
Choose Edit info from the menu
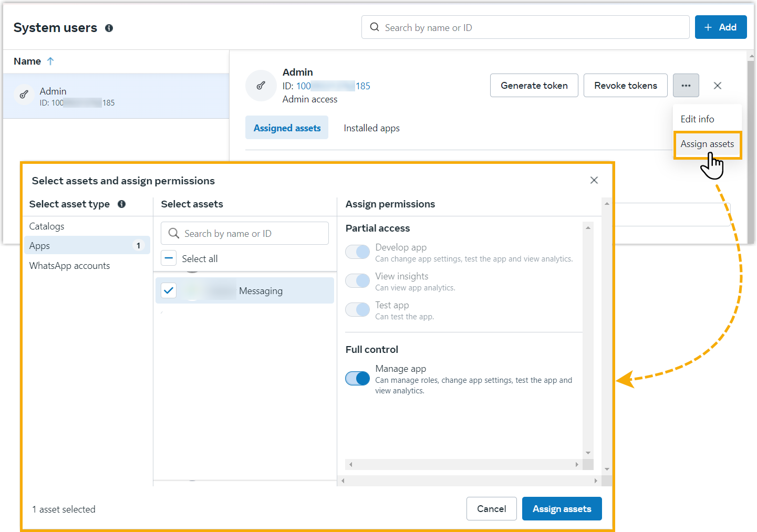coord(697,119)
